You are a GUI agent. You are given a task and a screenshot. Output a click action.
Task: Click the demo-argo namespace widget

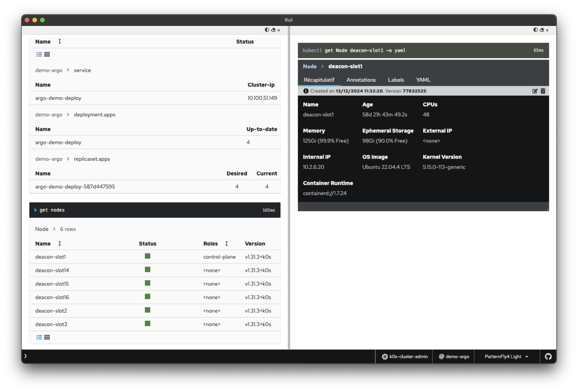(454, 356)
